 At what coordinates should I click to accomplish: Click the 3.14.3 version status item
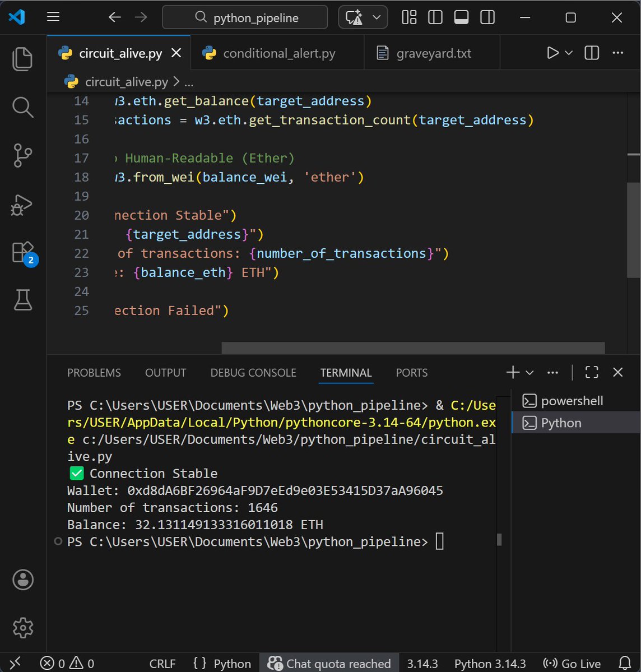[x=422, y=664]
